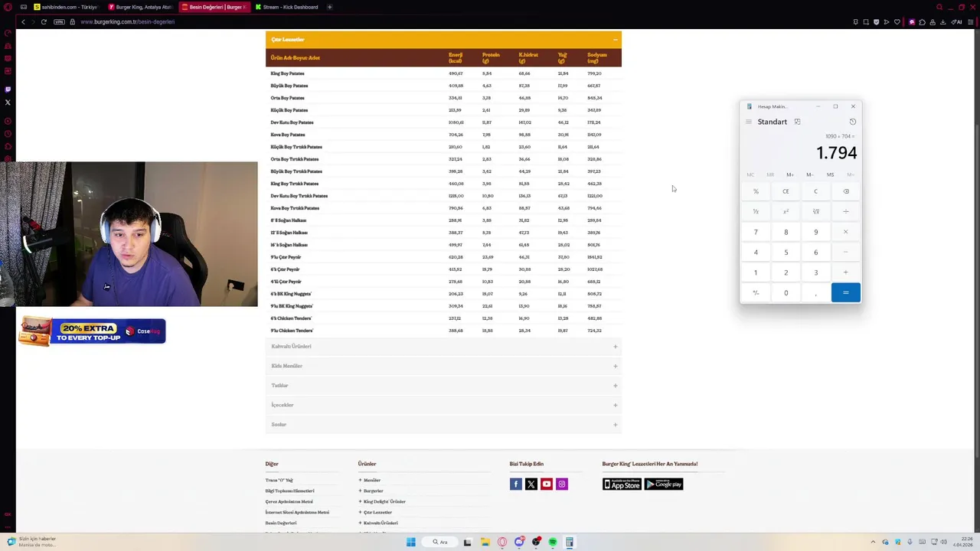This screenshot has width=980, height=551.
Task: Open Twitch in the browser sidebar
Action: 8,90
